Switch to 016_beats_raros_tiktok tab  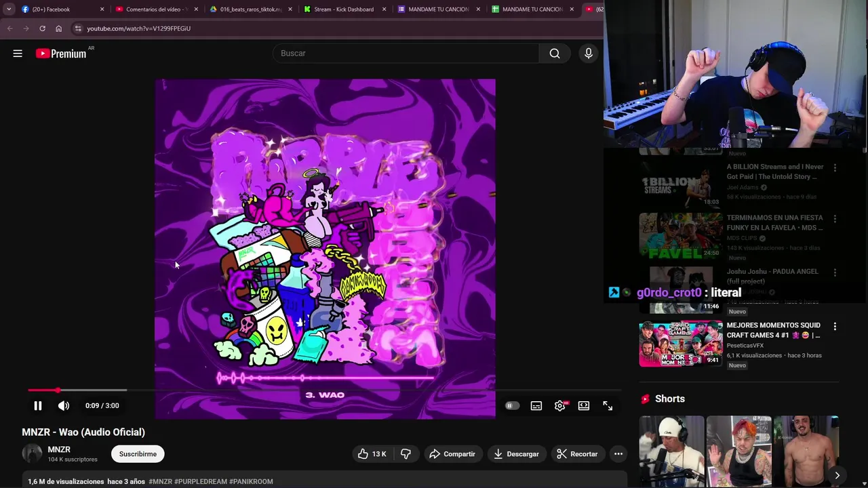point(250,9)
